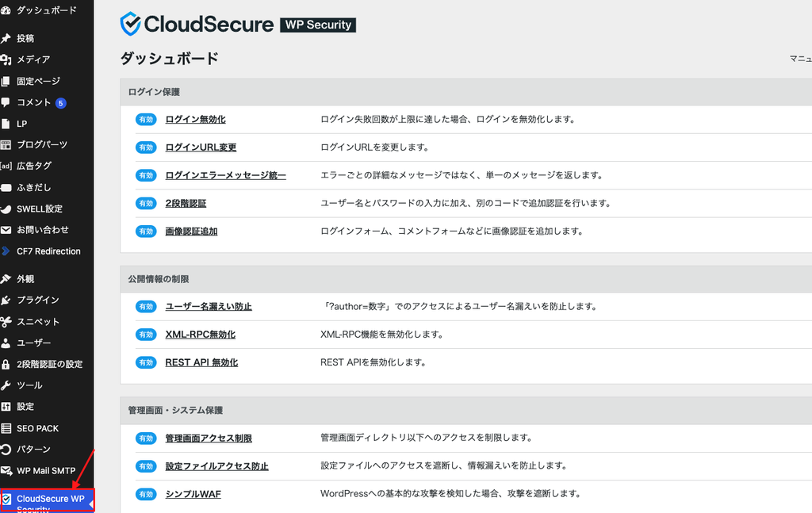
Task: Open the WP Mail SMTP menu item
Action: pos(47,470)
